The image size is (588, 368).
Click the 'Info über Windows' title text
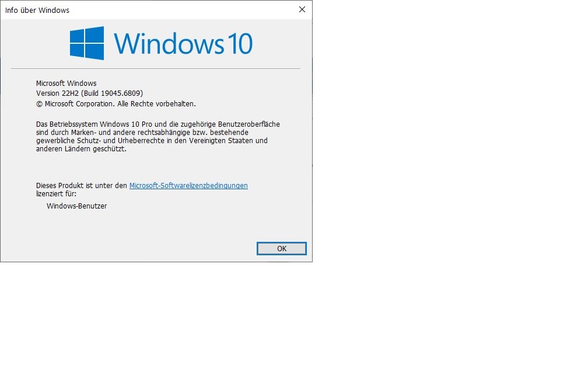coord(37,10)
